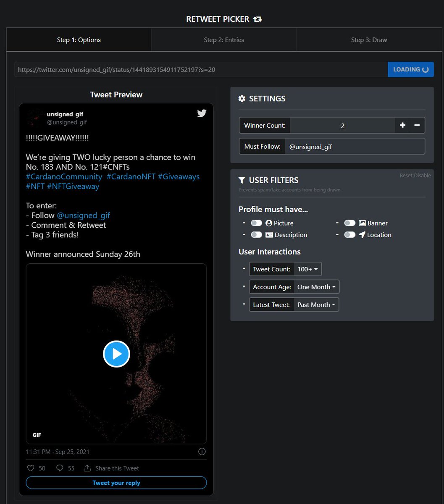Image resolution: width=444 pixels, height=504 pixels.
Task: Click the Location arrow icon
Action: coord(362,235)
